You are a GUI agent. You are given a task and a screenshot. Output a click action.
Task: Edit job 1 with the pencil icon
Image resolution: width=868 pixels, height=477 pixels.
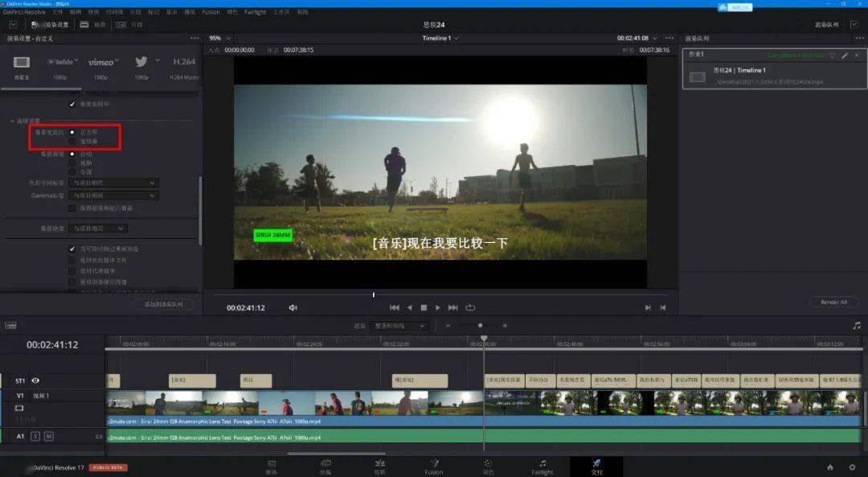pyautogui.click(x=845, y=55)
